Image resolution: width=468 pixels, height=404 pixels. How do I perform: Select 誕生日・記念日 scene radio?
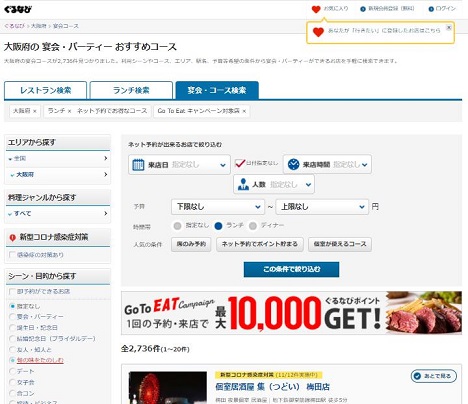point(12,328)
